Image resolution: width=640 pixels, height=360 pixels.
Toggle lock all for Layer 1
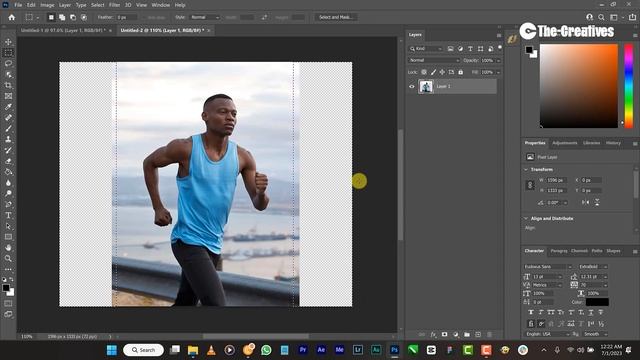460,72
